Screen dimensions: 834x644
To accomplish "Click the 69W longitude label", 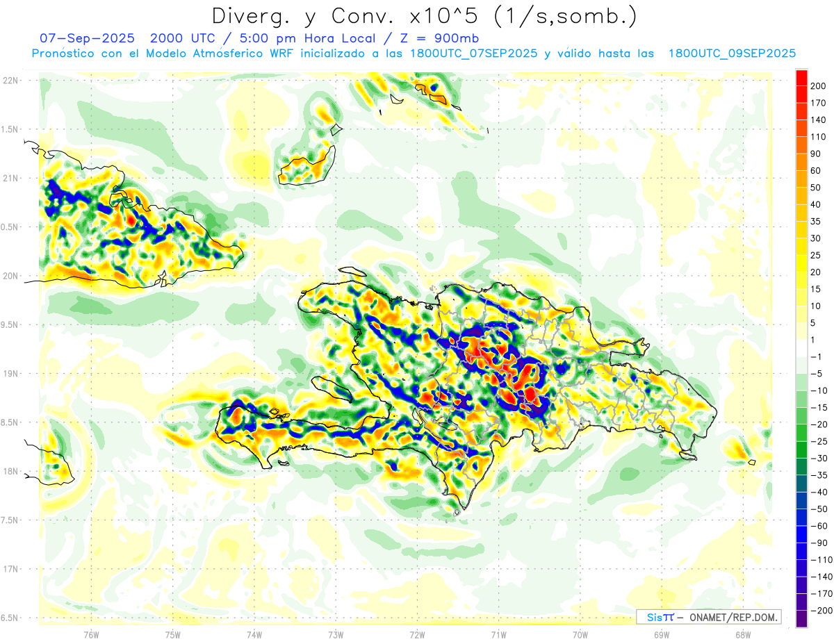I will pos(662,634).
